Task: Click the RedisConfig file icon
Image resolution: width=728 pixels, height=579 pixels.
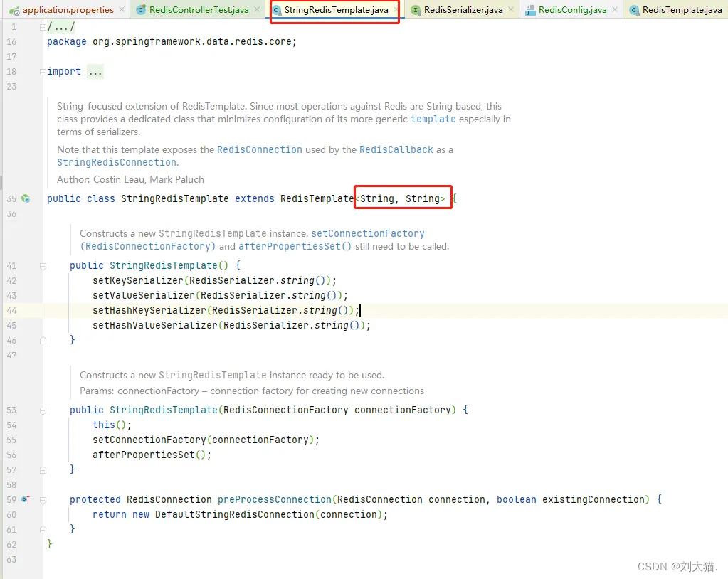Action: point(530,10)
